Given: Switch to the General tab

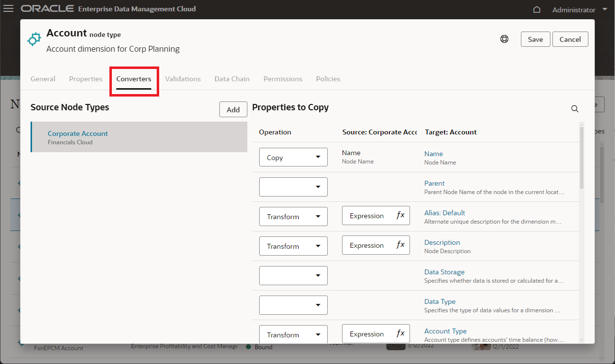Looking at the screenshot, I should tap(43, 79).
